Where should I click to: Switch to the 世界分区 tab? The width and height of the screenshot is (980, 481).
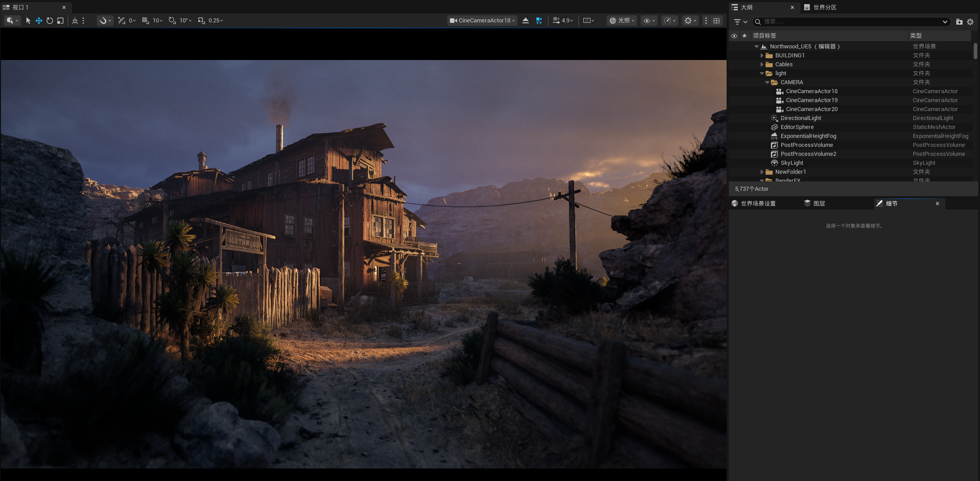tap(821, 7)
